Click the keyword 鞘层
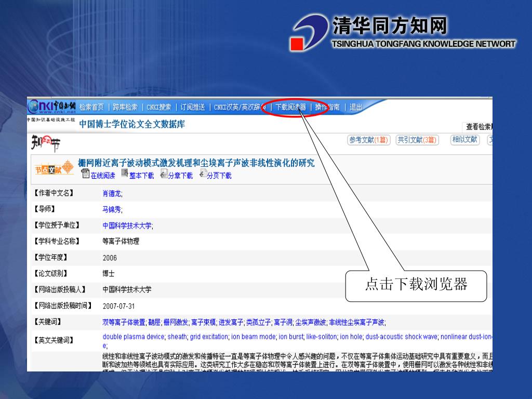Image resolution: width=532 pixels, height=399 pixels. pos(154,322)
